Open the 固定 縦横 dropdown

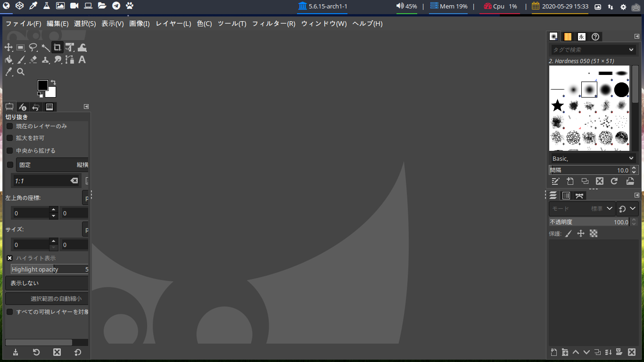[52, 165]
